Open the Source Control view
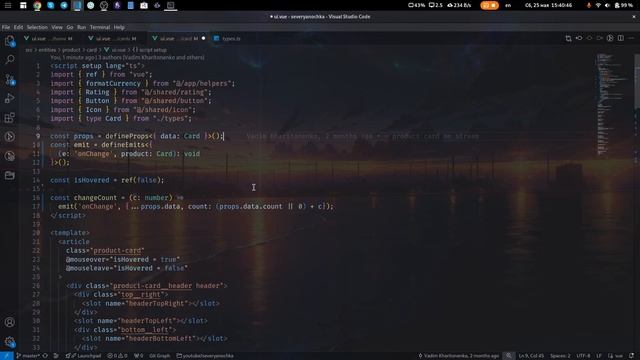The width and height of the screenshot is (640, 360). [9, 79]
